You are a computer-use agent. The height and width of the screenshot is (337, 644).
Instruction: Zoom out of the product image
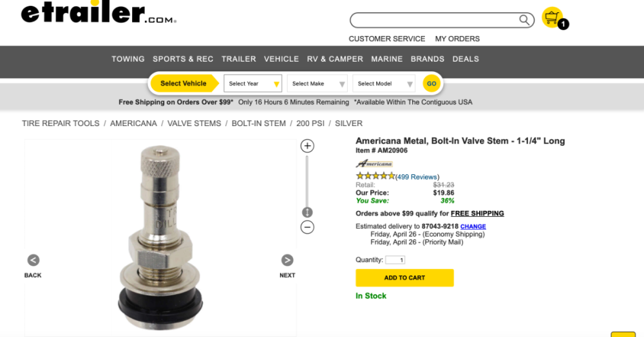point(307,227)
